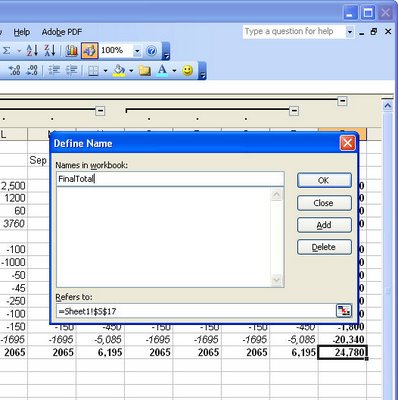Select the cell containing -250
This screenshot has height=400, width=398.
coord(13,301)
